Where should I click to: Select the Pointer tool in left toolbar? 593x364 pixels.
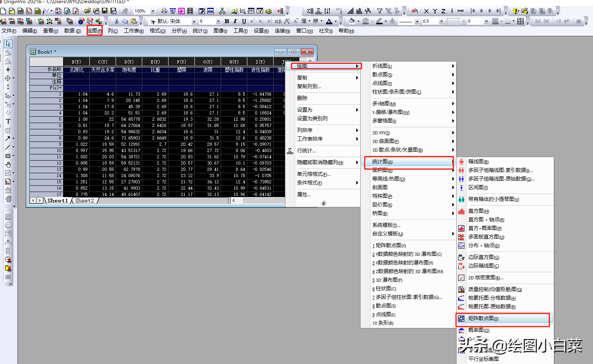point(8,44)
